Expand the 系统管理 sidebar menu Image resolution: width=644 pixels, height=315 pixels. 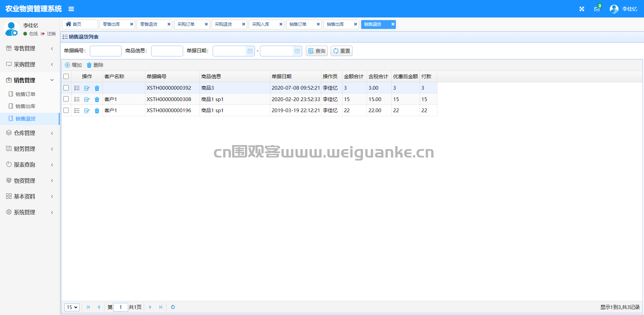pos(30,213)
